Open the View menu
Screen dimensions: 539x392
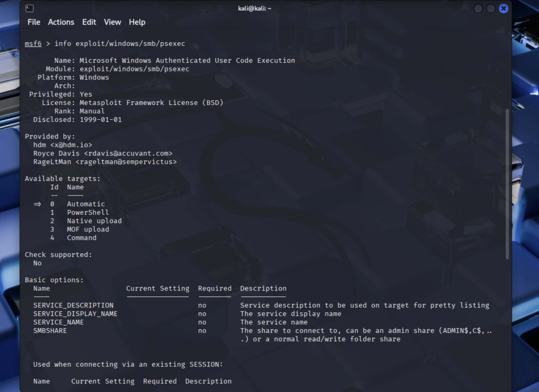click(112, 22)
